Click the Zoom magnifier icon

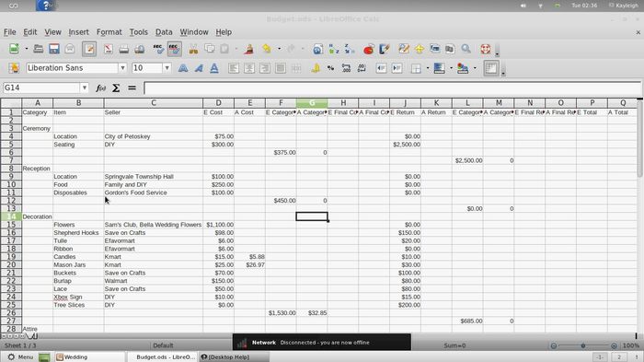pos(466,49)
